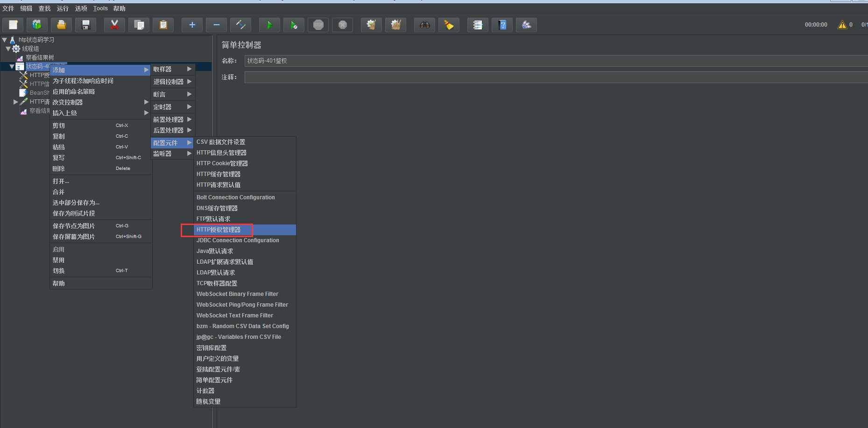Select the BeanShell tree node
868x428 pixels.
coord(34,92)
